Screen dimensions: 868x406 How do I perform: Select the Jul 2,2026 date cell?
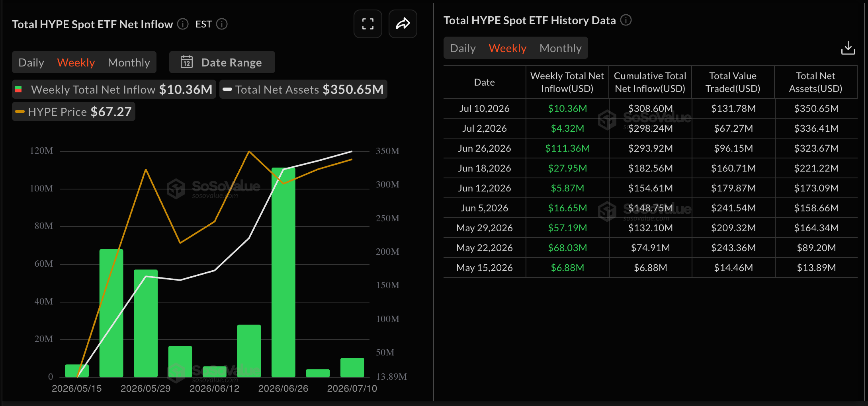click(485, 128)
